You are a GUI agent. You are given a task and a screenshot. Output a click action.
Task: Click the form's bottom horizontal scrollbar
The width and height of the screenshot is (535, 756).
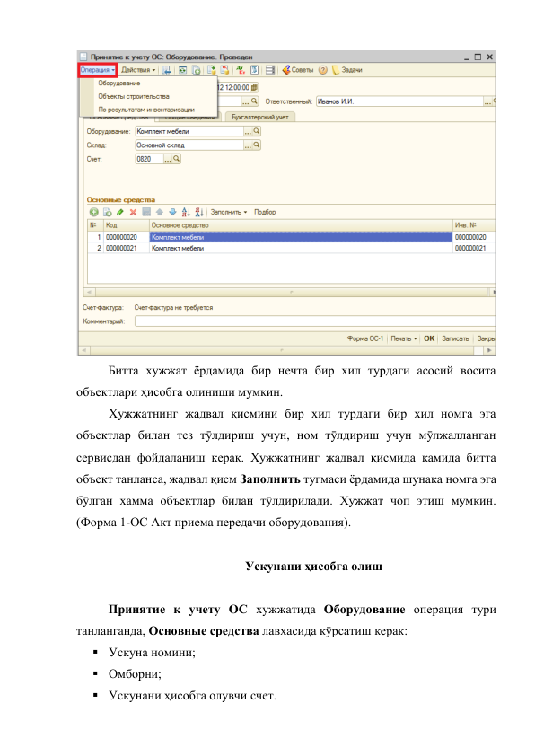point(287,350)
